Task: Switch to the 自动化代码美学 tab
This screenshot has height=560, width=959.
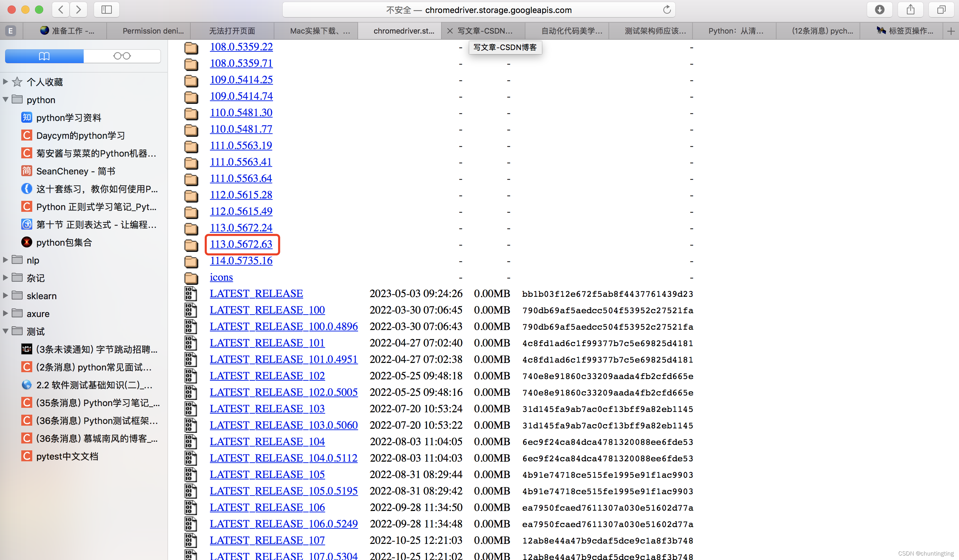Action: [x=567, y=31]
